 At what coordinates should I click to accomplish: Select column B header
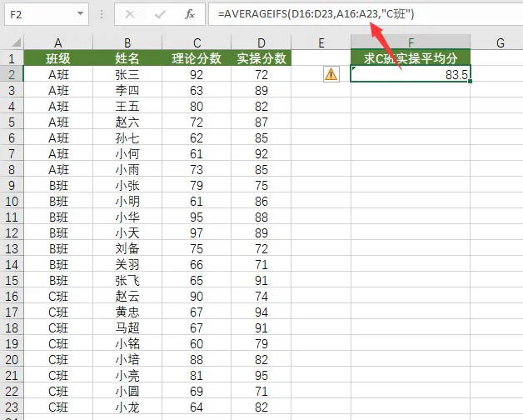127,42
